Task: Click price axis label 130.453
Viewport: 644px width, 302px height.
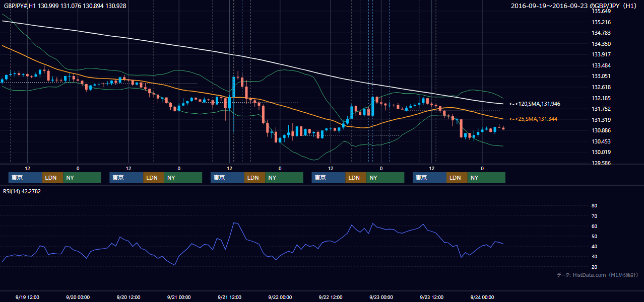Action: [601, 141]
